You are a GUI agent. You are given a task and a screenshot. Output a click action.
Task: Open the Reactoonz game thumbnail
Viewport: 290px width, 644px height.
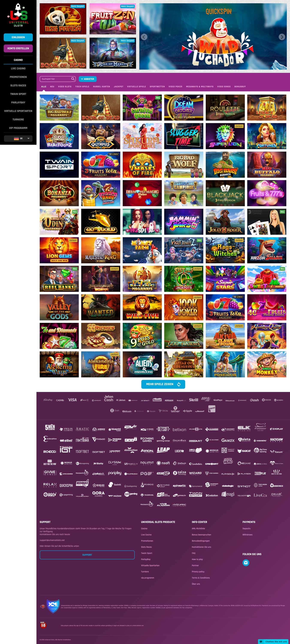click(x=59, y=136)
